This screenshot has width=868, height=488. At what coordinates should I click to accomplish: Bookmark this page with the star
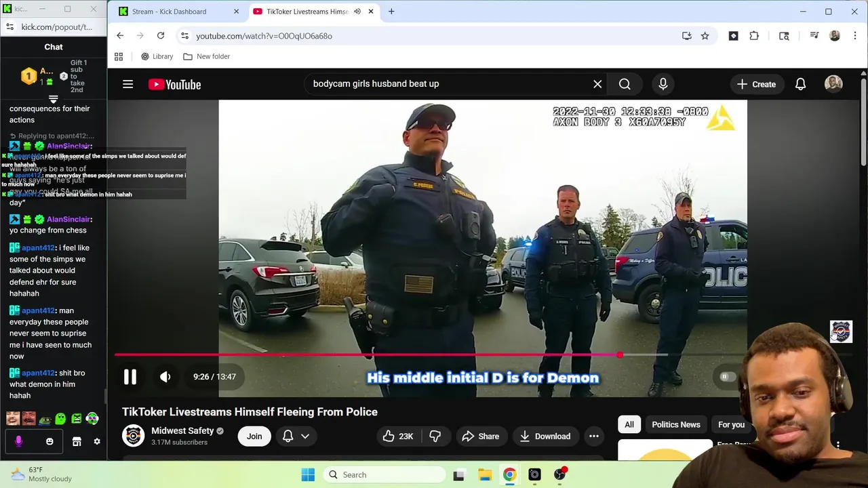[x=705, y=36]
